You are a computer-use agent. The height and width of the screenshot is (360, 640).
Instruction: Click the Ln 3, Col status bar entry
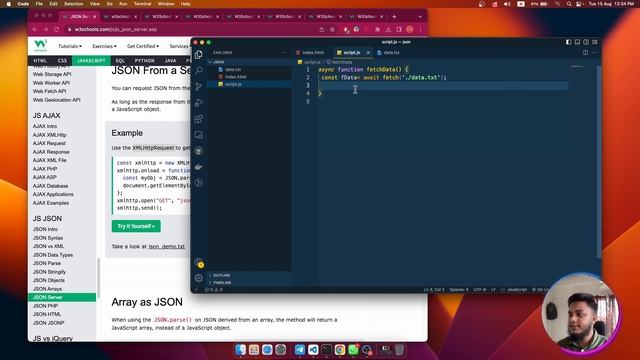pos(433,289)
